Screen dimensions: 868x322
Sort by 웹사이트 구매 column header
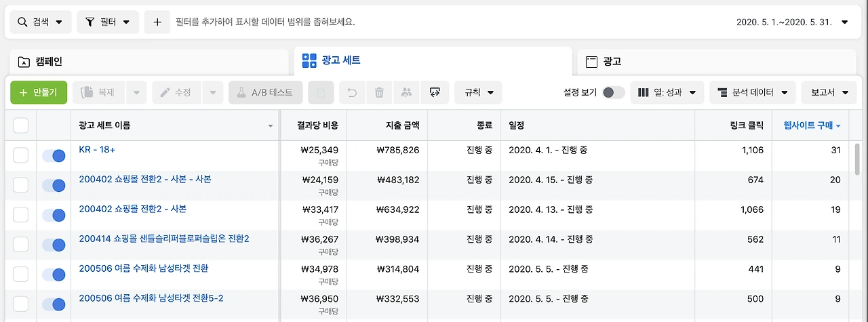[812, 125]
